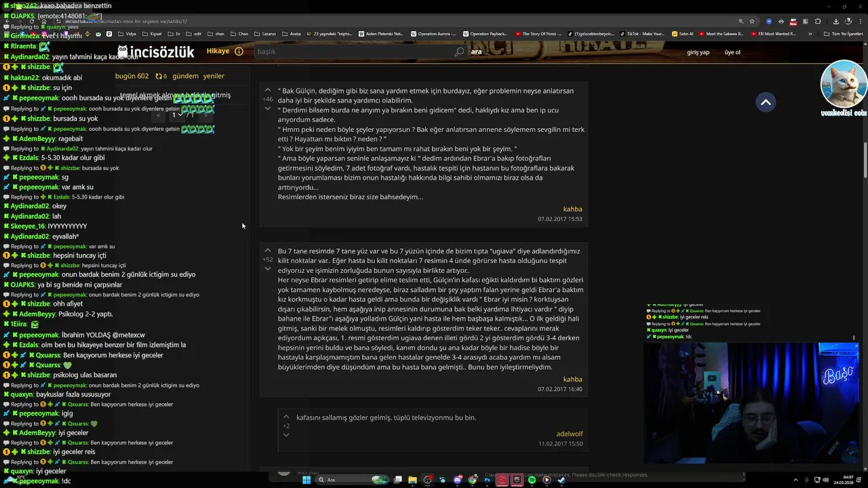The image size is (868, 488).
Task: Switch to the Hikaye section
Action: pyautogui.click(x=218, y=52)
